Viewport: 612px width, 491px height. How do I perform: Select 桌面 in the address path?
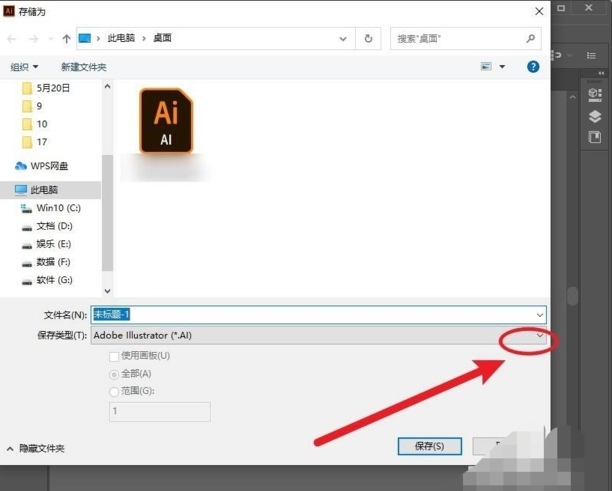(162, 38)
